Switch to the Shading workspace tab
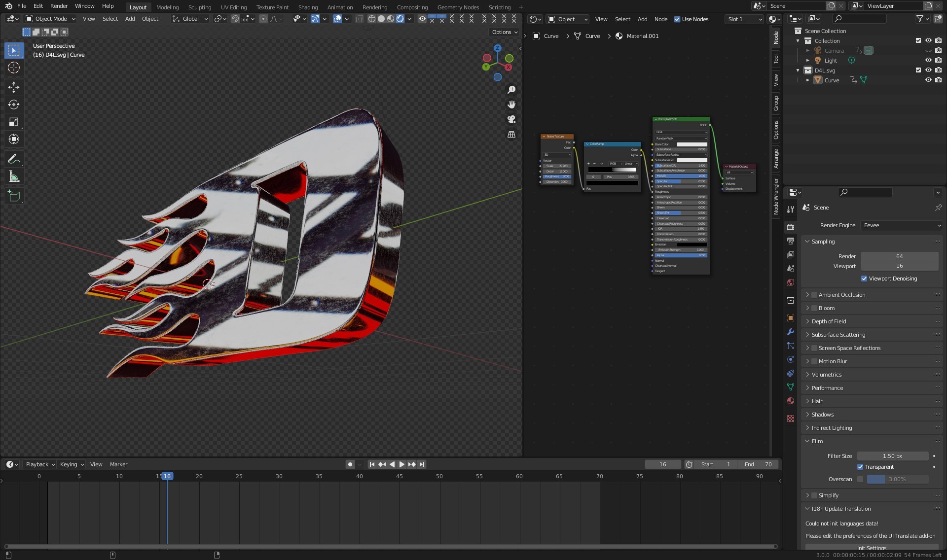Image resolution: width=947 pixels, height=560 pixels. pos(308,7)
